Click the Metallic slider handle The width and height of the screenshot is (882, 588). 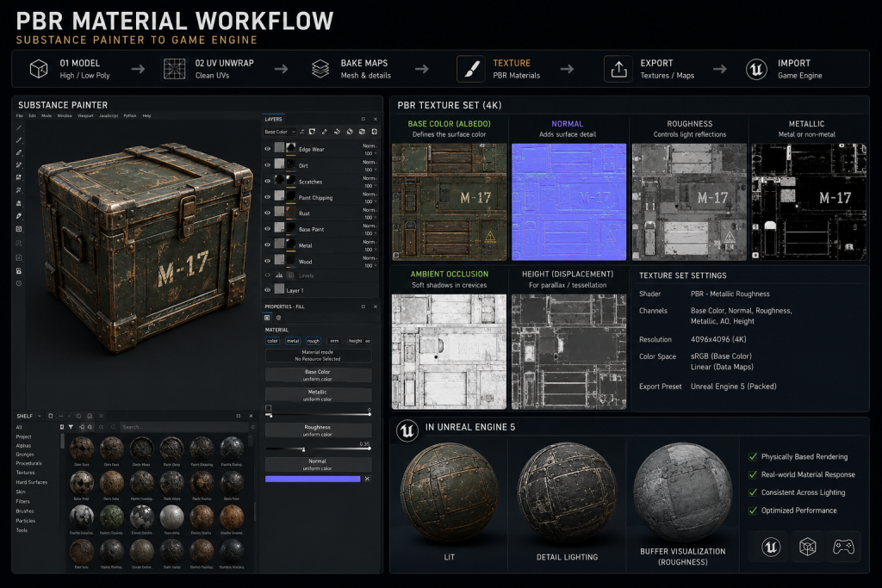[270, 415]
